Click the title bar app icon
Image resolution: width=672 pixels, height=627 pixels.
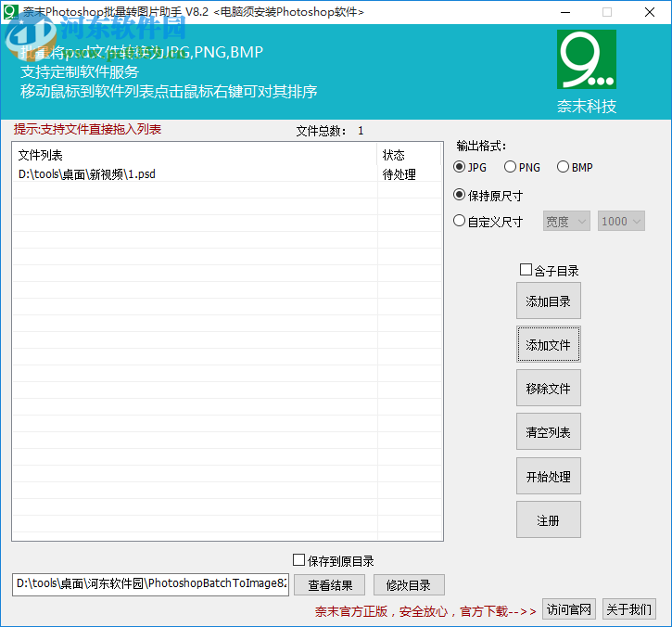[11, 11]
